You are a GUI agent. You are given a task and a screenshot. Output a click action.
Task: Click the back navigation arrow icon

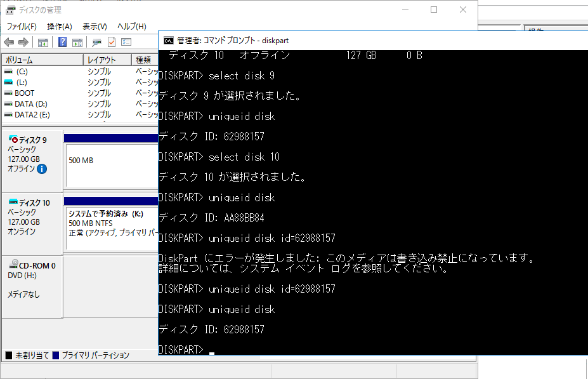[x=10, y=42]
